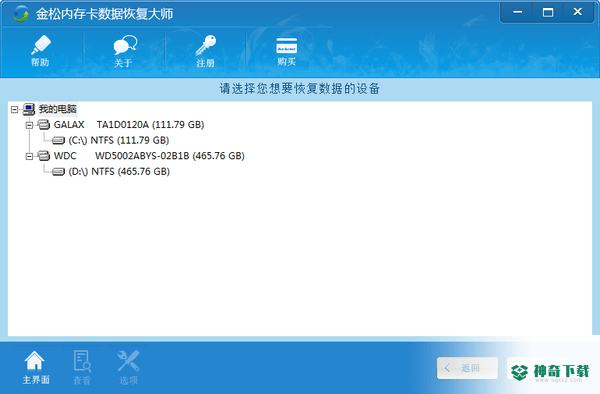The width and height of the screenshot is (600, 394).
Task: Minimize the application window
Action: 517,12
